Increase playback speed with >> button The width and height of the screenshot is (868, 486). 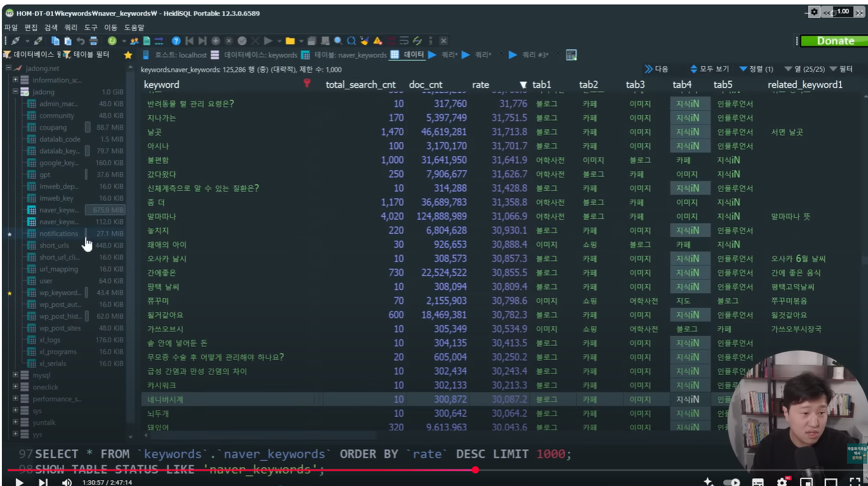pos(858,12)
